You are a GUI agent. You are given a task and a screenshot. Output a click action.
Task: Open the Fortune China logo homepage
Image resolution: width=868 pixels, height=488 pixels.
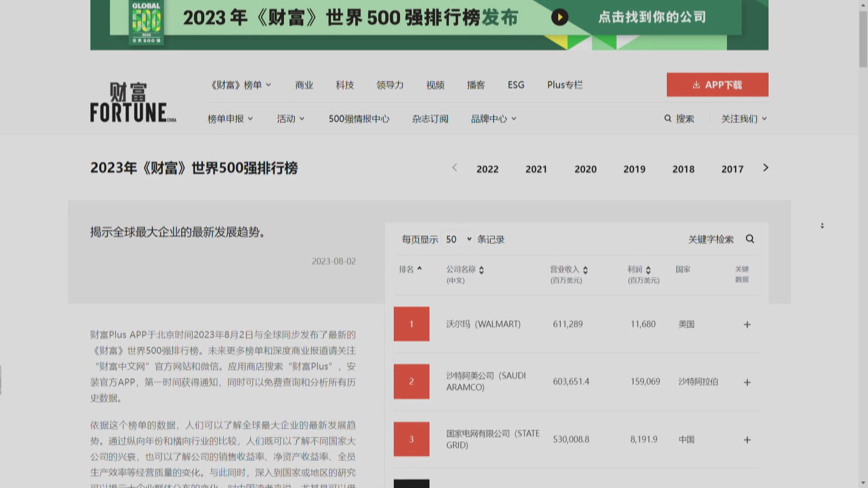[x=133, y=103]
